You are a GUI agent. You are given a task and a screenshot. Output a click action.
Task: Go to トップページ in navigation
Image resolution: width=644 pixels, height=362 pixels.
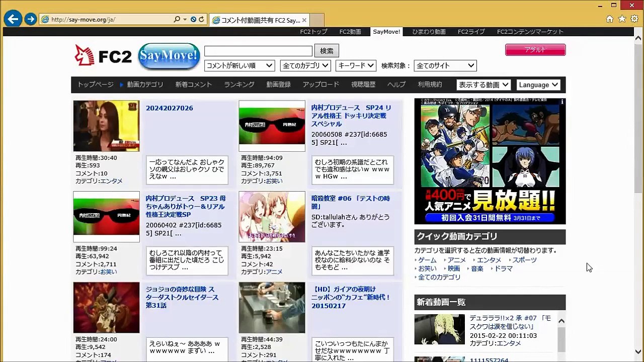(x=95, y=84)
